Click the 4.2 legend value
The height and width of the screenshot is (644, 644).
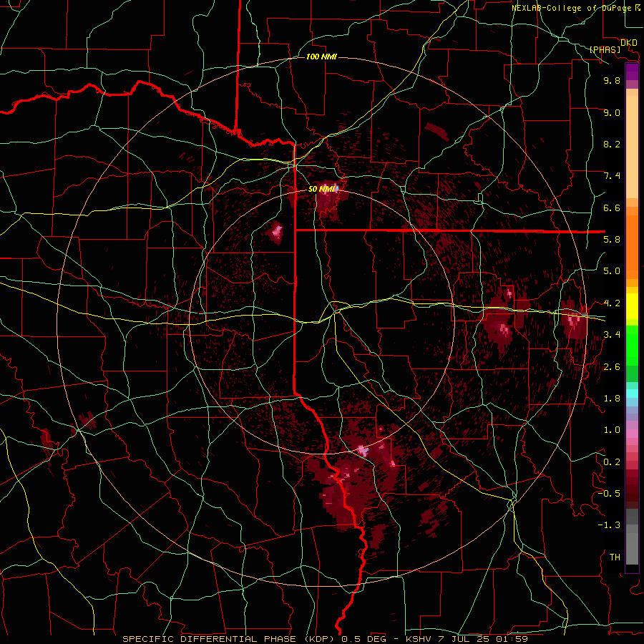(x=612, y=303)
